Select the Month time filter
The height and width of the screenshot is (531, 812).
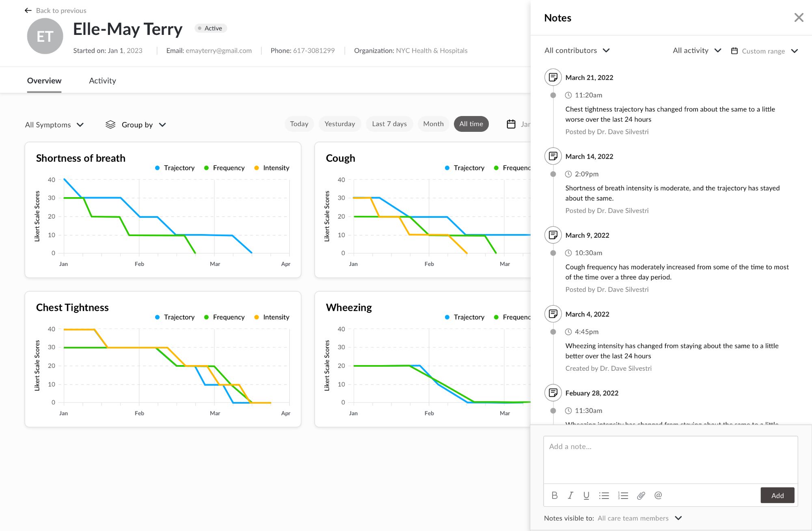pyautogui.click(x=433, y=124)
